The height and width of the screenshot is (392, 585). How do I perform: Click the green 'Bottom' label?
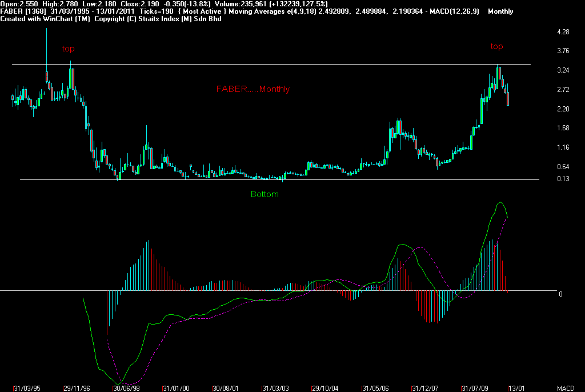tap(265, 194)
